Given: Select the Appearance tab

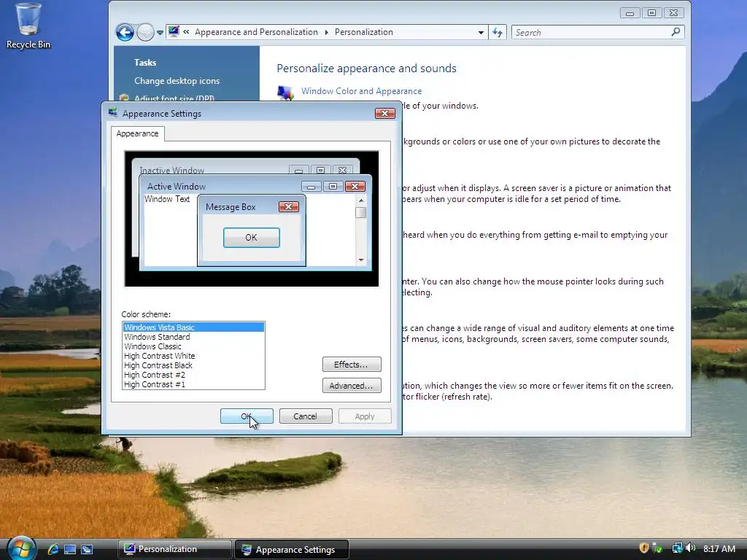Looking at the screenshot, I should [x=137, y=134].
